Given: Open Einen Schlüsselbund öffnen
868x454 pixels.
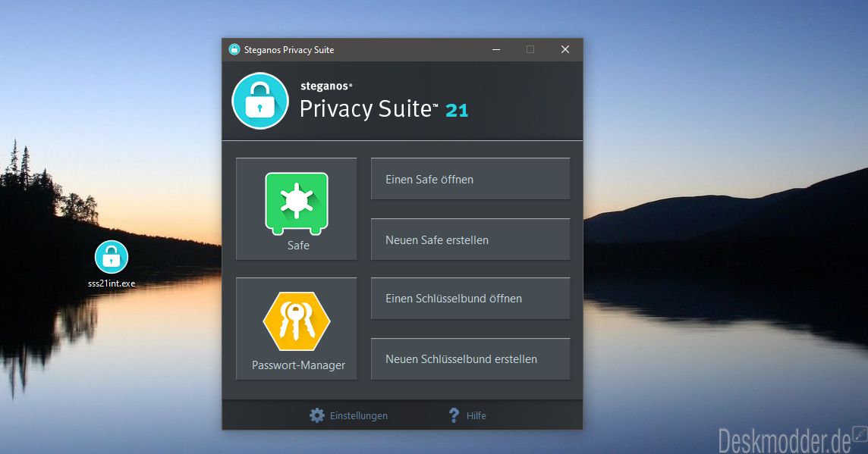Looking at the screenshot, I should 470,299.
